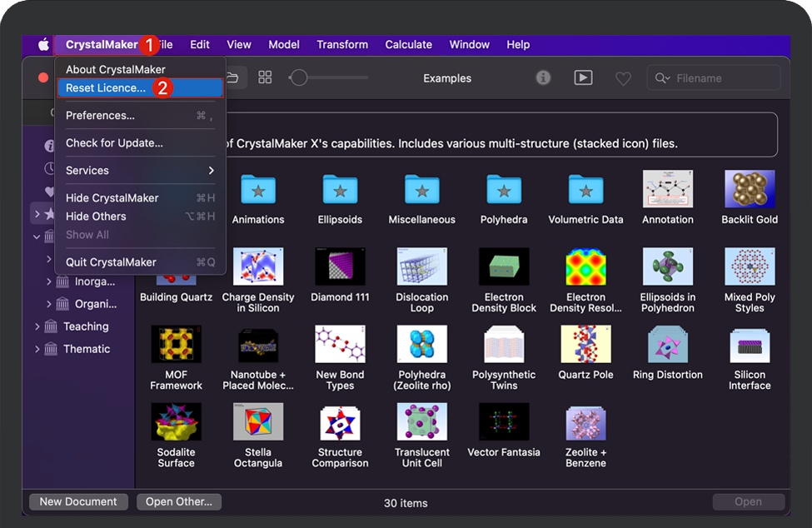Click the Sodalite Surface crystal icon
The width and height of the screenshot is (812, 528).
176,422
